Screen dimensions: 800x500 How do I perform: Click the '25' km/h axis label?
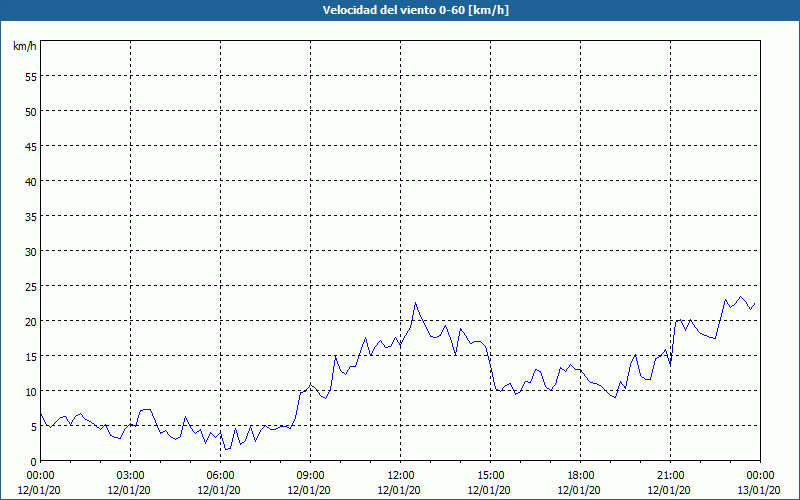(x=31, y=286)
